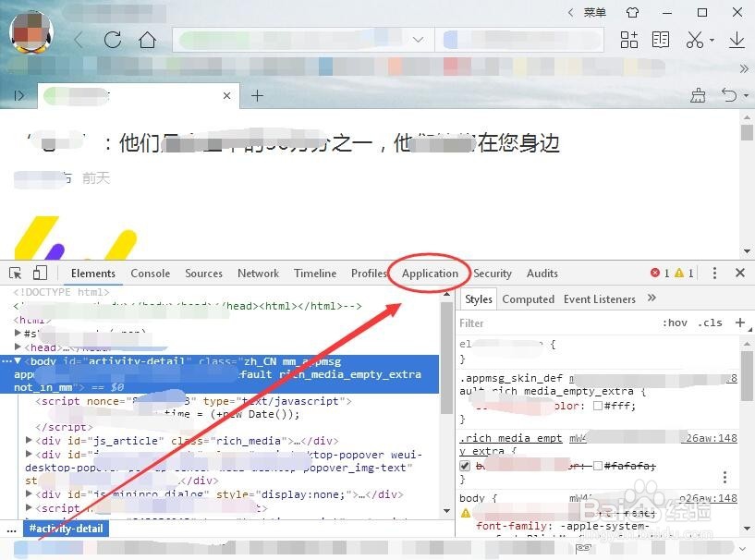Screen dimensions: 755x560
Task: Open the downloads arrow icon
Action: [737, 40]
